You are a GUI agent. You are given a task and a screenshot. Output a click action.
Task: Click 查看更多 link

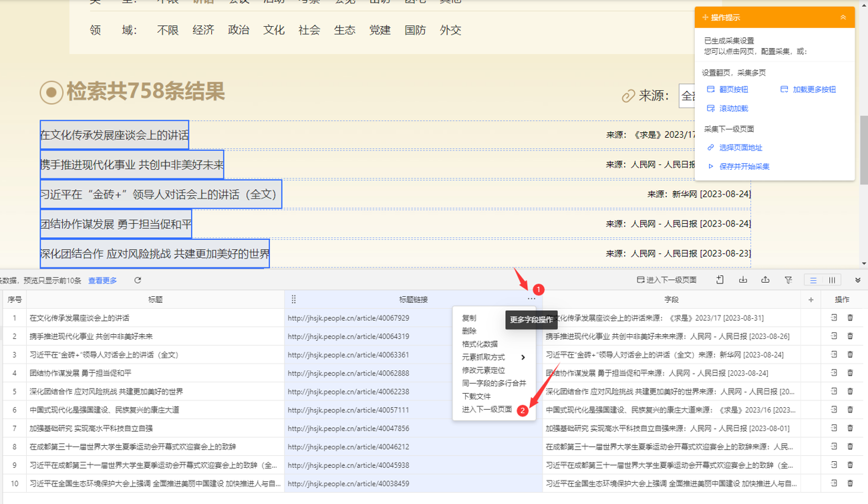tap(102, 281)
